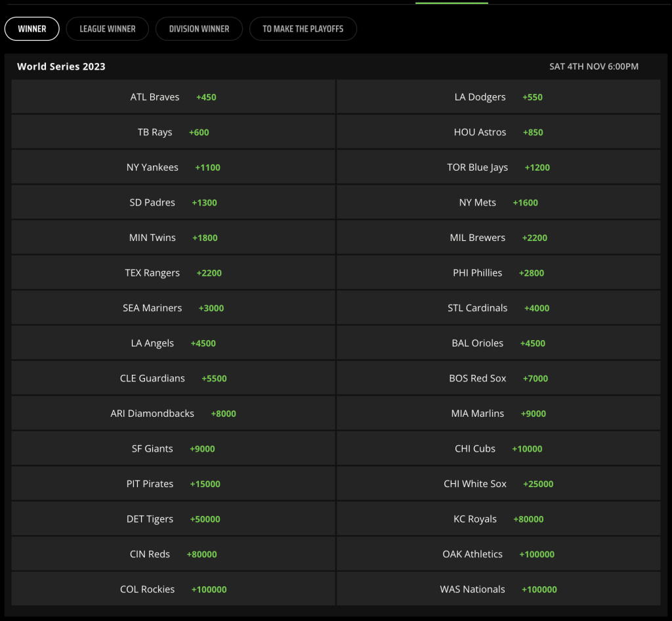Pick KC Royals to win
The image size is (672, 621).
(499, 519)
